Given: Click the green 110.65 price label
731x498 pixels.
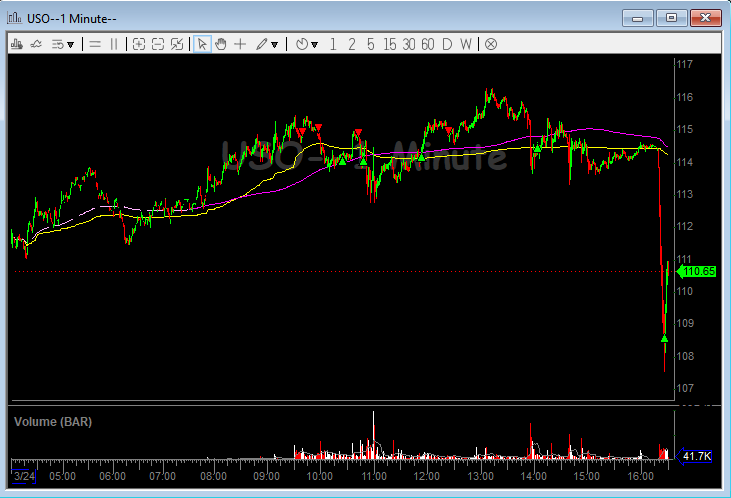Looking at the screenshot, I should 696,271.
